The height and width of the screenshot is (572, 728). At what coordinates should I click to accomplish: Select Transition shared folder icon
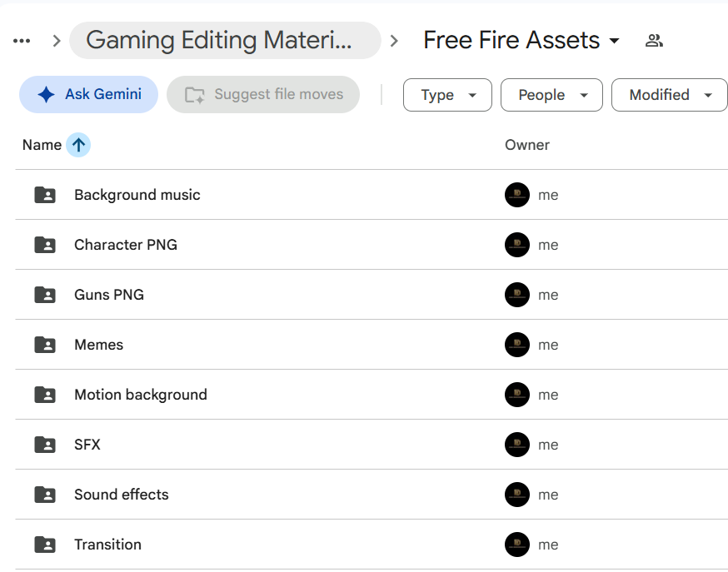click(x=45, y=545)
